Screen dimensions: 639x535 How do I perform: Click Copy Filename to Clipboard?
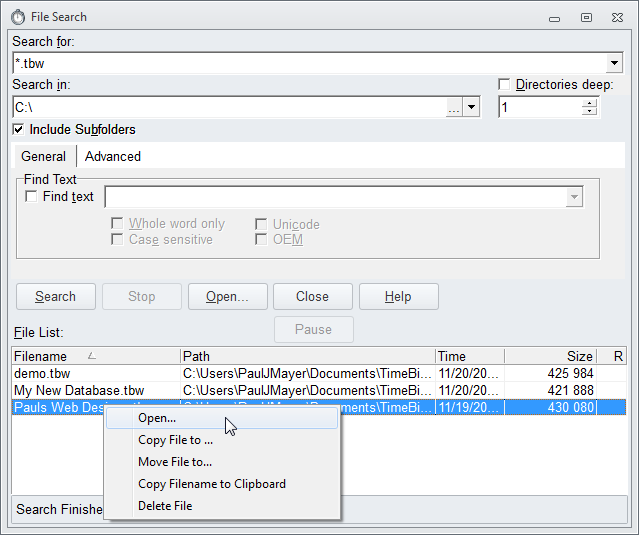[212, 484]
